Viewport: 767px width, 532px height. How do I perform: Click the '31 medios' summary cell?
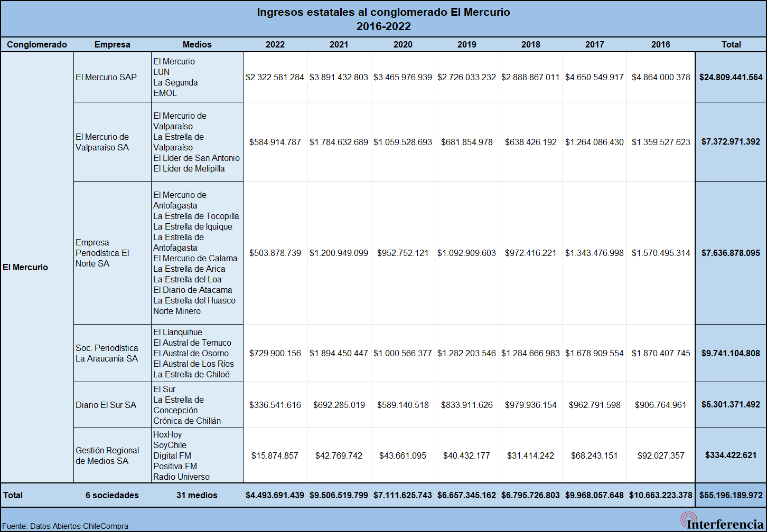pos(197,496)
